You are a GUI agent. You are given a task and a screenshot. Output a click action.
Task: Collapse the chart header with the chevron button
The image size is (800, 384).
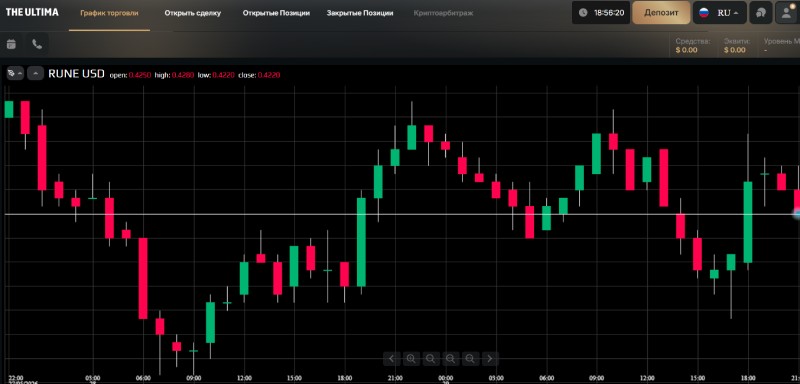pyautogui.click(x=36, y=73)
